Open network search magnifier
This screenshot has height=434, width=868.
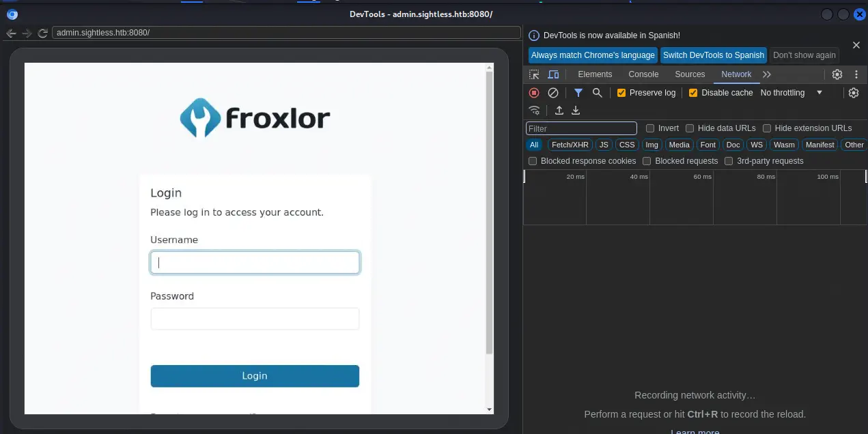coord(597,93)
